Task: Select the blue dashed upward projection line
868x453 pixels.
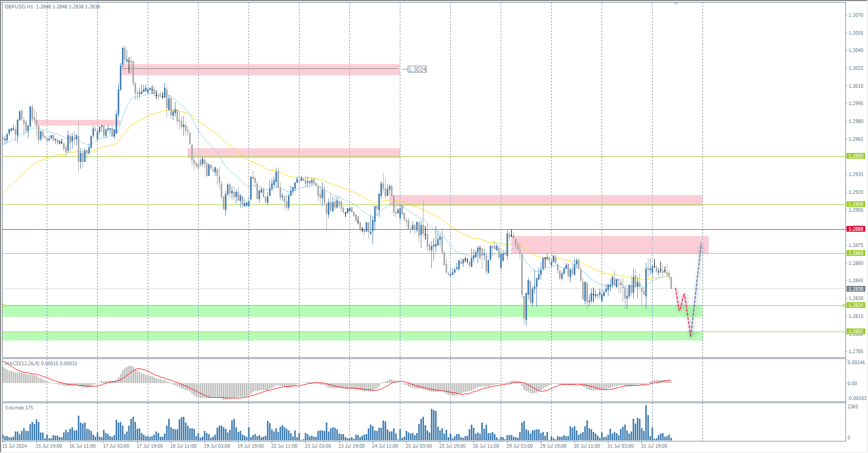Action: point(696,289)
